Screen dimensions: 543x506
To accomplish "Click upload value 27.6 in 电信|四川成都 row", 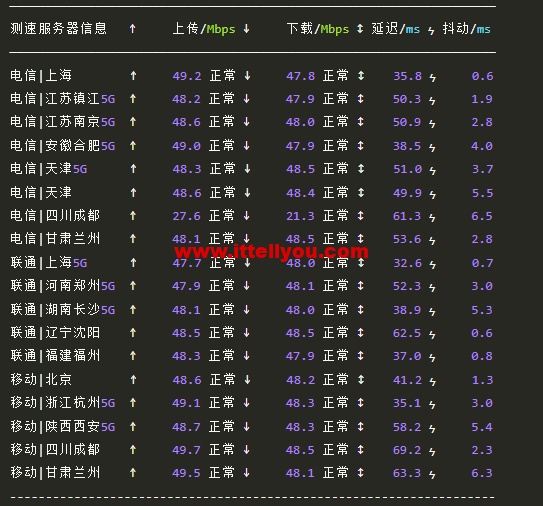I will point(186,216).
